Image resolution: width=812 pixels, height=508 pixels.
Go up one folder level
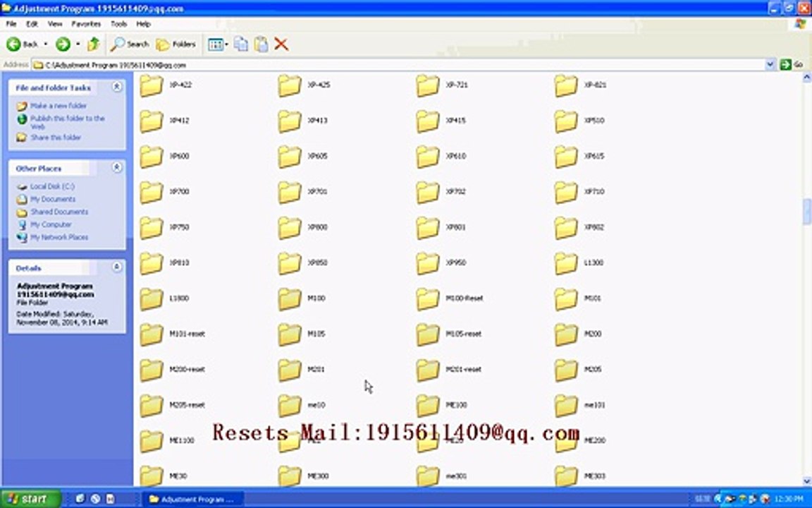point(93,44)
